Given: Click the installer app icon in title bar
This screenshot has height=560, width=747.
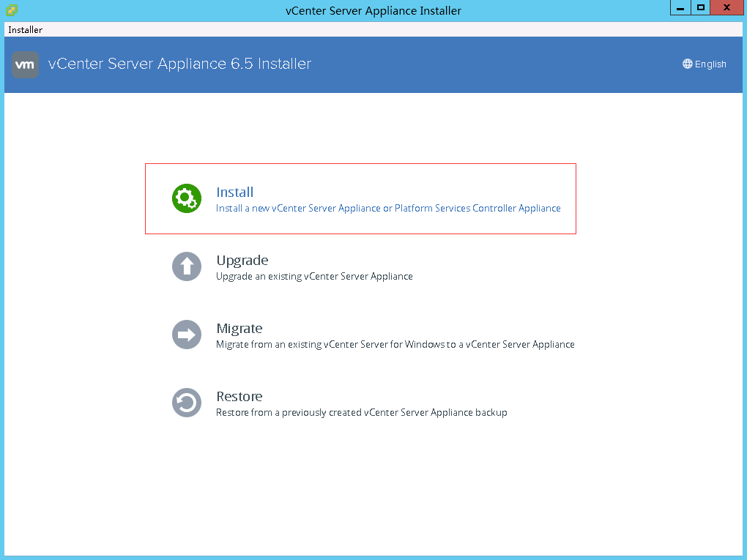Looking at the screenshot, I should (12, 10).
